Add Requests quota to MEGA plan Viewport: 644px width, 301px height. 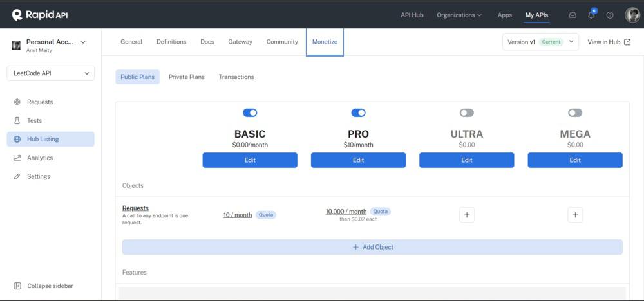tap(575, 215)
